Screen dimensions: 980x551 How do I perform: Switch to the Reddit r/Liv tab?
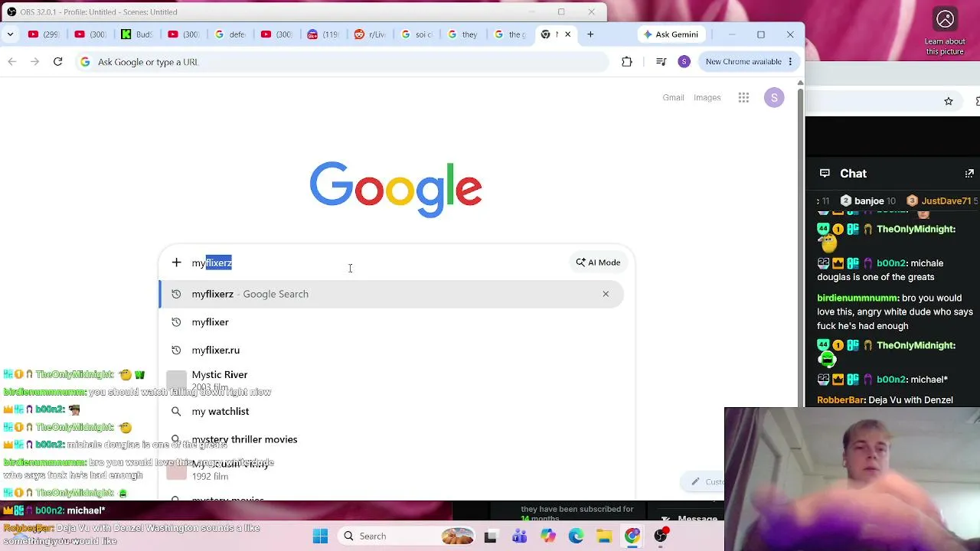(x=369, y=34)
